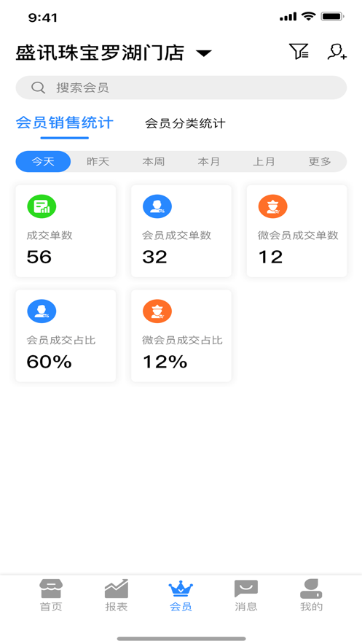
Task: Focus the 搜索会员 search field
Action: pyautogui.click(x=181, y=88)
